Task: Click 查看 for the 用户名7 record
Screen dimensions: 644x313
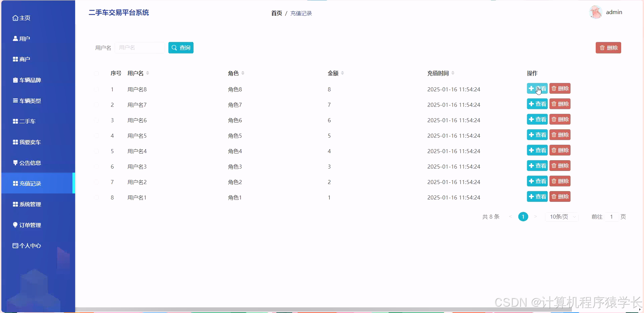Action: click(x=537, y=104)
